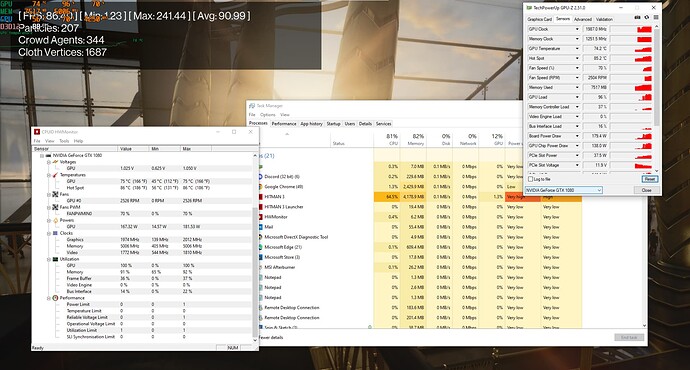The width and height of the screenshot is (690, 370).
Task: Click Mail process icon in Task Manager
Action: (x=260, y=227)
